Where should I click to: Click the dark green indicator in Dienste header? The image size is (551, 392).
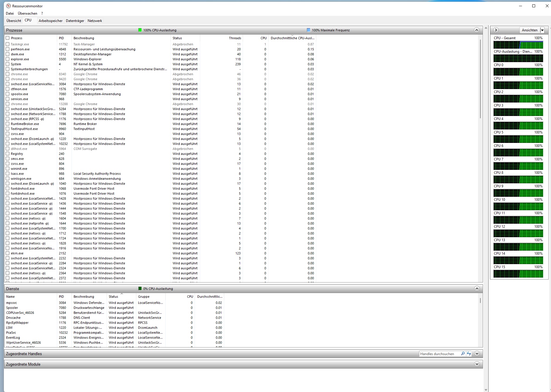click(x=140, y=288)
